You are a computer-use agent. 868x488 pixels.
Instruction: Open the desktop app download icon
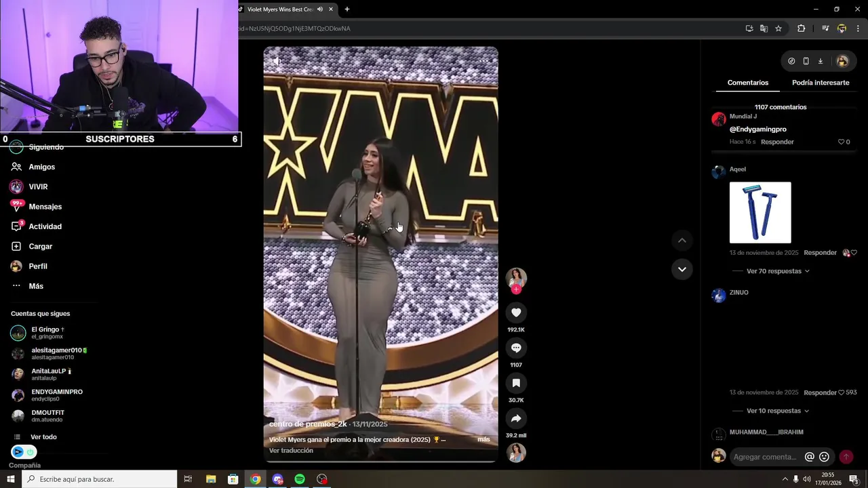coord(820,61)
